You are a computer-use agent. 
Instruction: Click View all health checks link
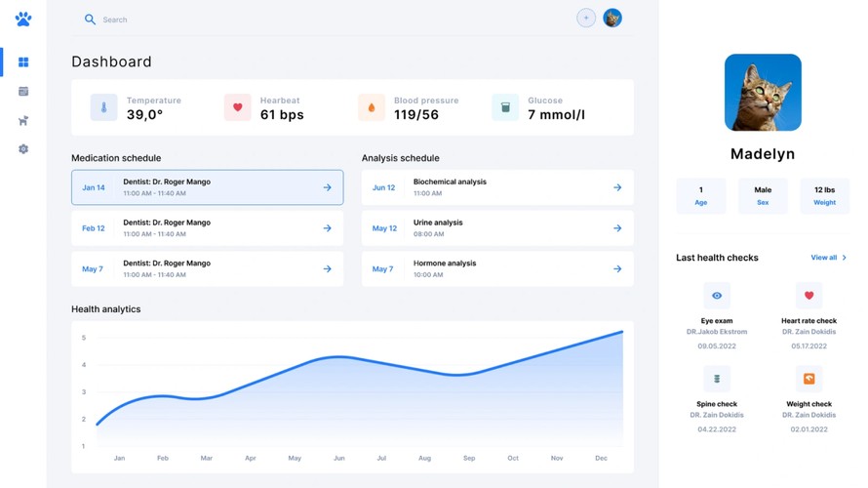pos(828,258)
